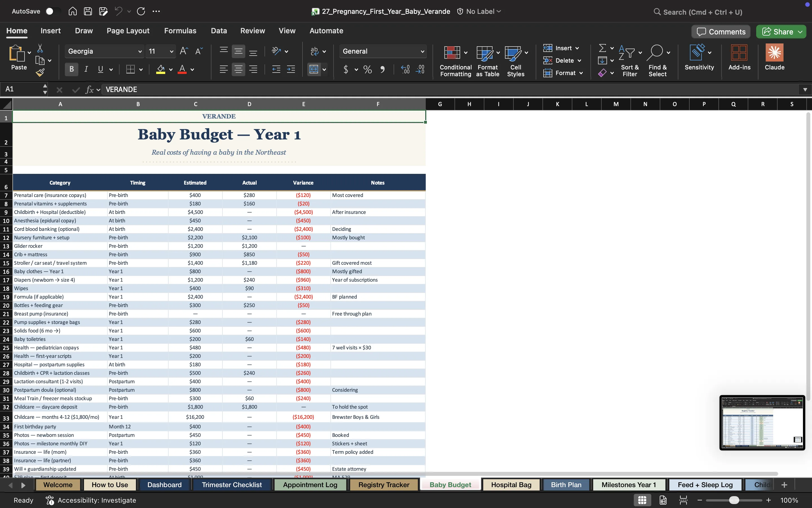Click the Comma Style icon
Screen dimensions: 812x508
point(382,69)
